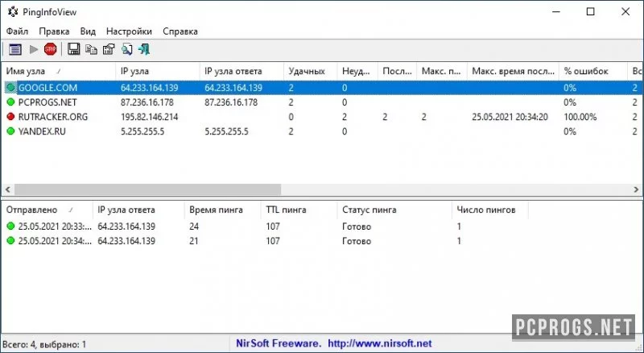Open the Справка menu
644x353 pixels.
pos(180,31)
